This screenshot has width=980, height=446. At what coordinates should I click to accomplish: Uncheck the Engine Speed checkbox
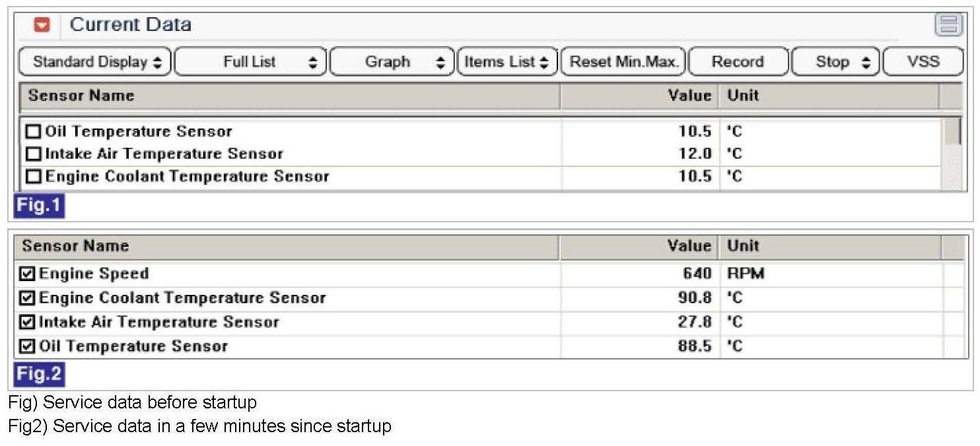28,274
